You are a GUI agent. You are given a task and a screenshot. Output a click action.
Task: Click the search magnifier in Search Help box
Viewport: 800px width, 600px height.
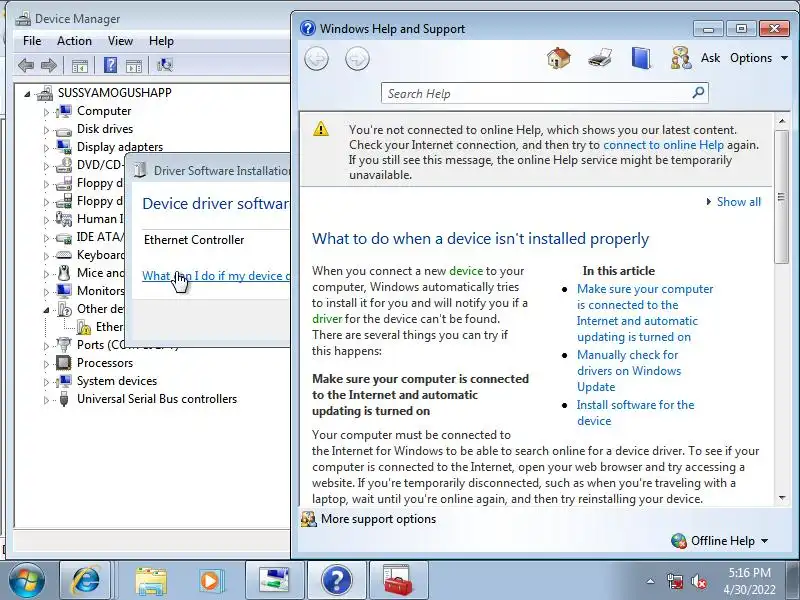click(698, 92)
